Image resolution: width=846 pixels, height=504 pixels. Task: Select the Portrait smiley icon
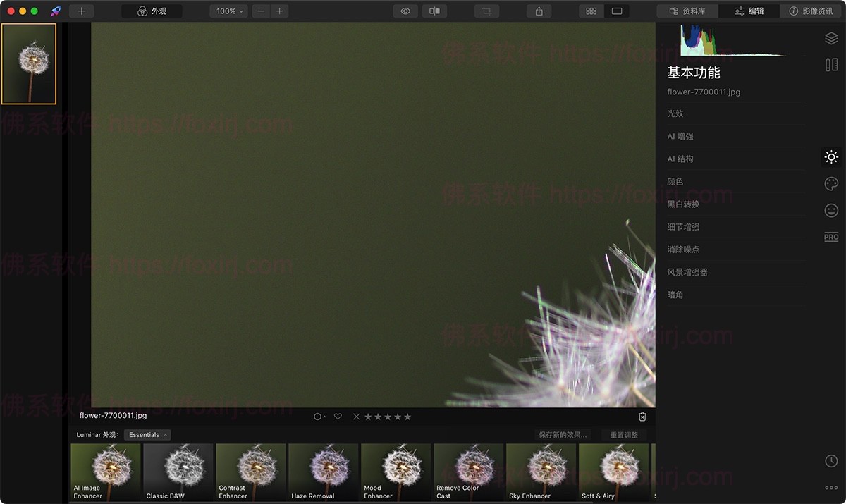830,210
